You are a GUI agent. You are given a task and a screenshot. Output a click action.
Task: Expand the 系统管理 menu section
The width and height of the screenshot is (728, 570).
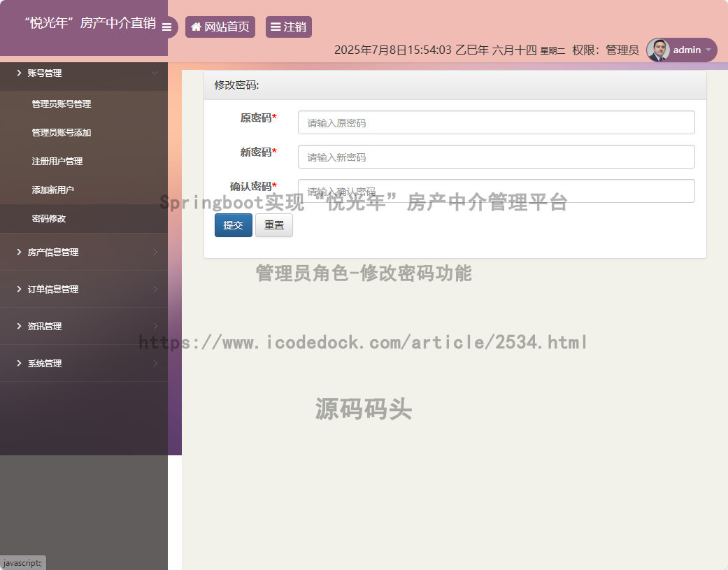coord(84,364)
